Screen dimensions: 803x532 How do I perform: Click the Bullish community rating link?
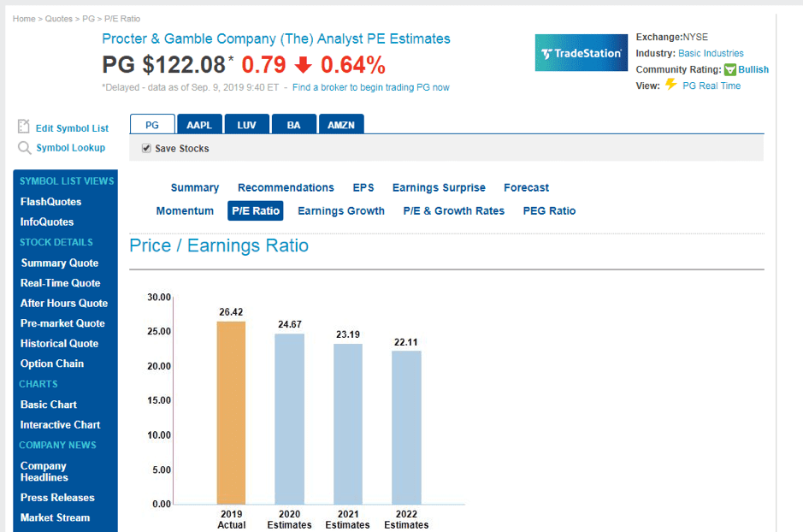(x=753, y=69)
